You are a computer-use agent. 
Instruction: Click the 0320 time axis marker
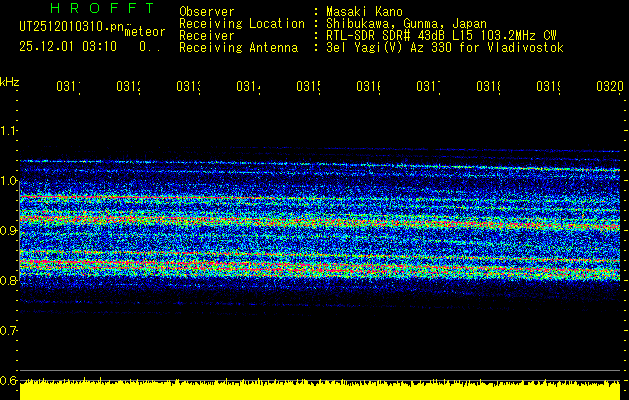(610, 86)
